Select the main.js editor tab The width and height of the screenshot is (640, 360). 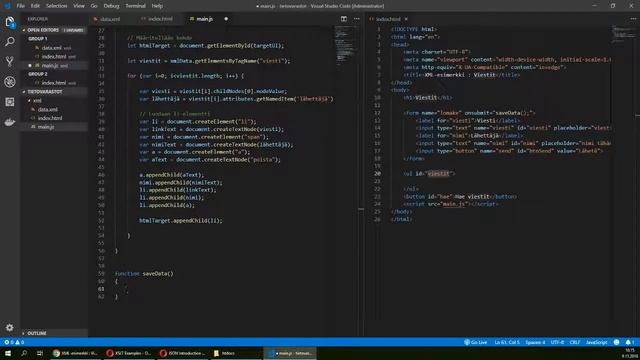coord(204,19)
